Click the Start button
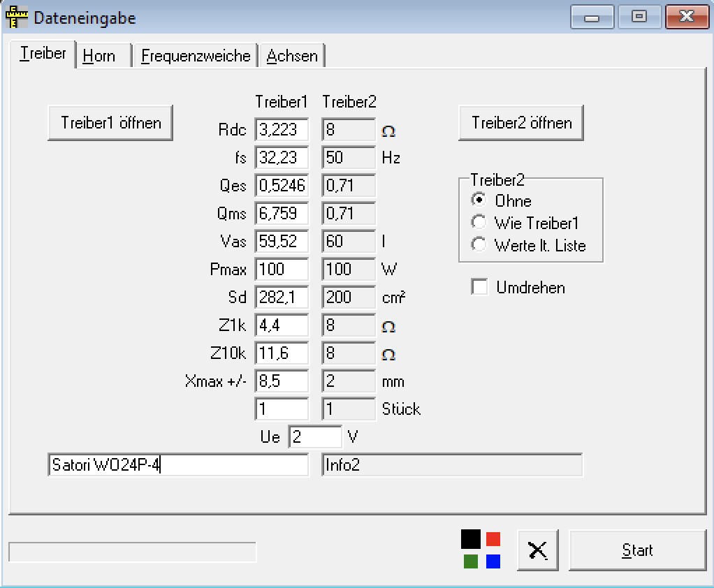The height and width of the screenshot is (588, 714). click(637, 550)
